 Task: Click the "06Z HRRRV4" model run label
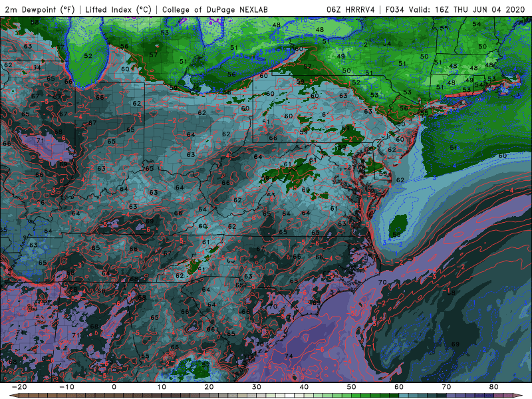click(350, 9)
